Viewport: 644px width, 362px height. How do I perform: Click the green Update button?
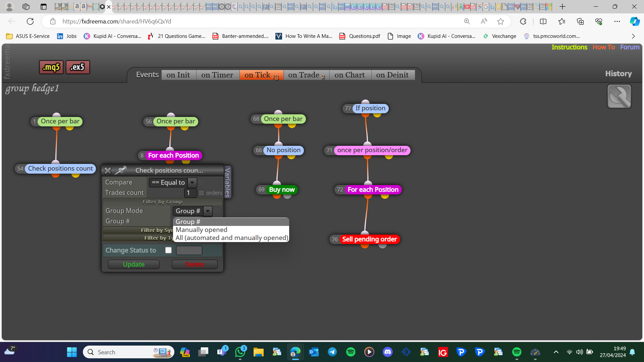(134, 264)
